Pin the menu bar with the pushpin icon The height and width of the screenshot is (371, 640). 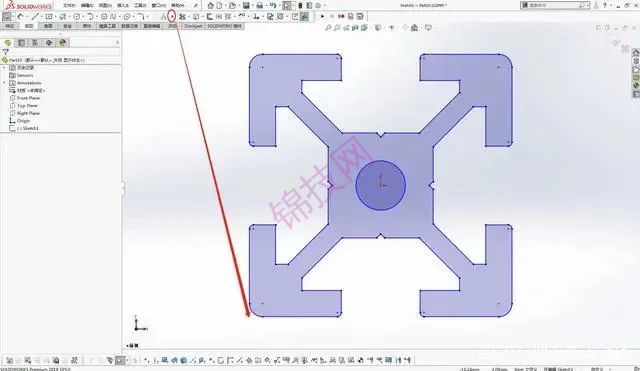click(196, 5)
